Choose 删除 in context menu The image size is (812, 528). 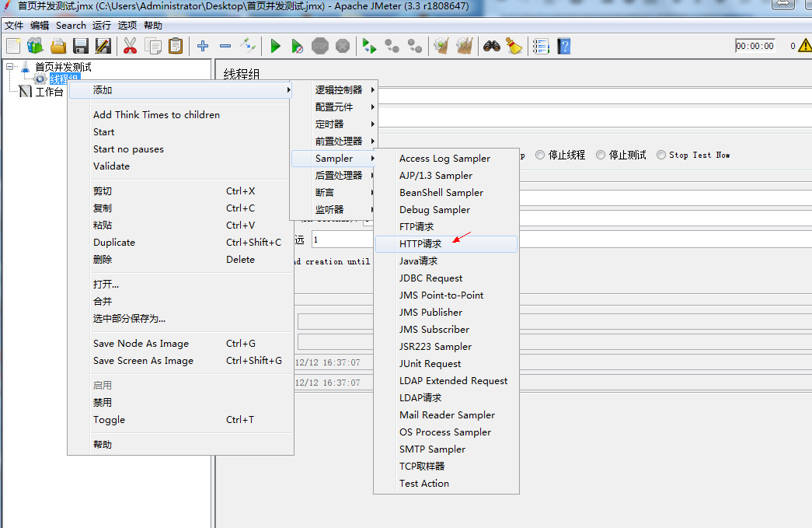click(180, 259)
